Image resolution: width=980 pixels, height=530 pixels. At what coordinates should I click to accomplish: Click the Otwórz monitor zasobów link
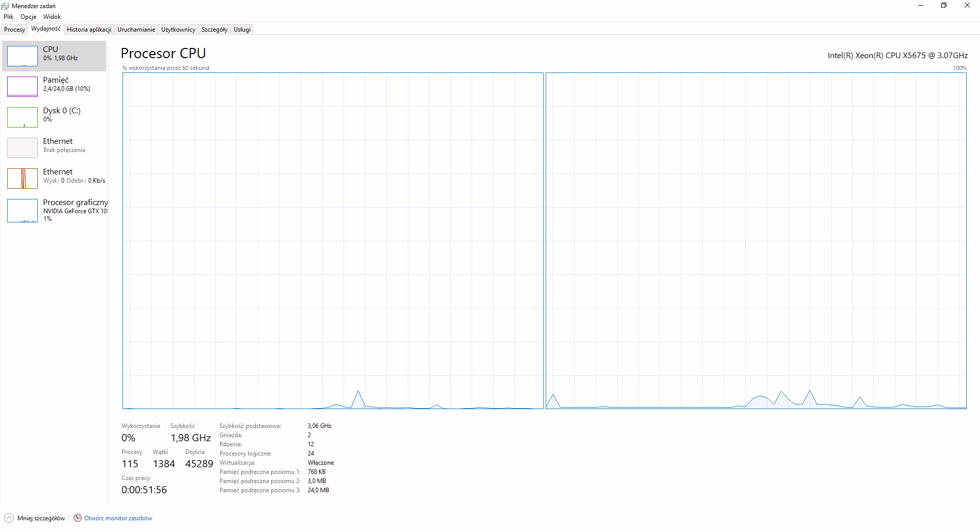(x=118, y=518)
